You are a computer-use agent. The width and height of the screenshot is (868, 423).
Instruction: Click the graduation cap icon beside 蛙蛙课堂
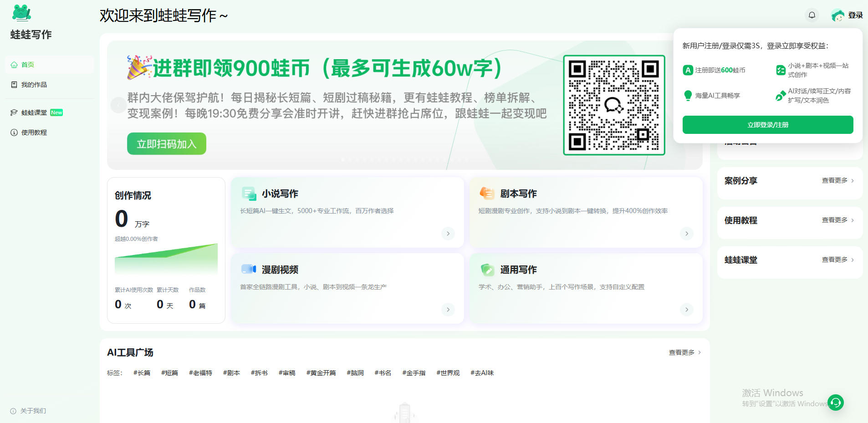14,112
